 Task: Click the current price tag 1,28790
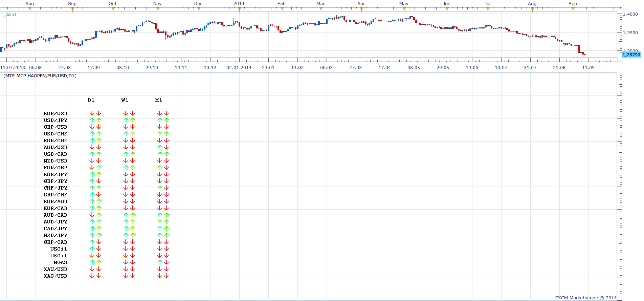(x=631, y=55)
